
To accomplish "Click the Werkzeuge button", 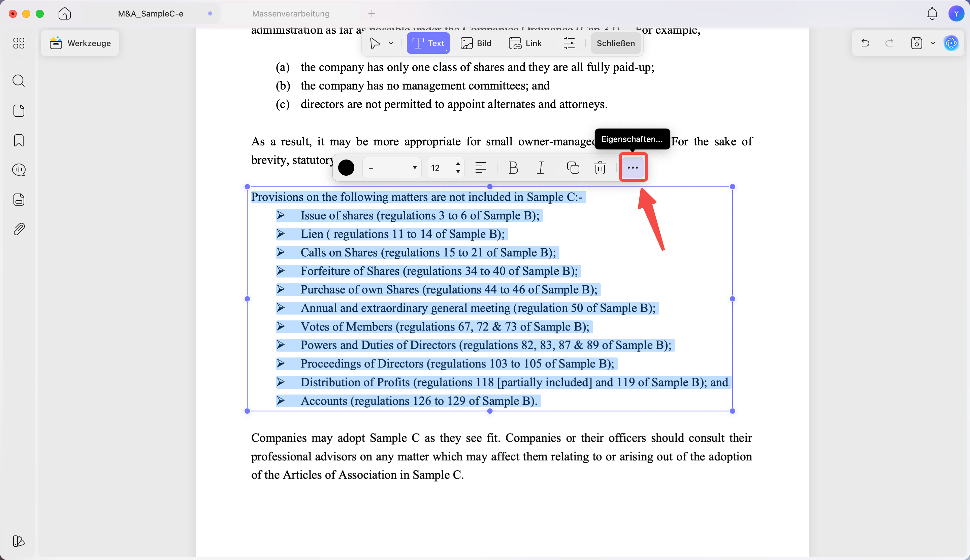I will [80, 43].
